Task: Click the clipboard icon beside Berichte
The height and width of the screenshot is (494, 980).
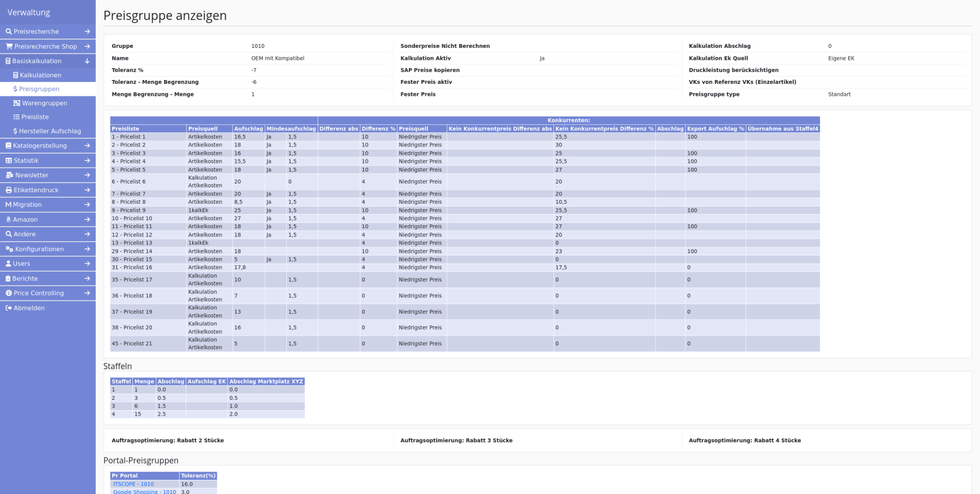Action: point(8,278)
